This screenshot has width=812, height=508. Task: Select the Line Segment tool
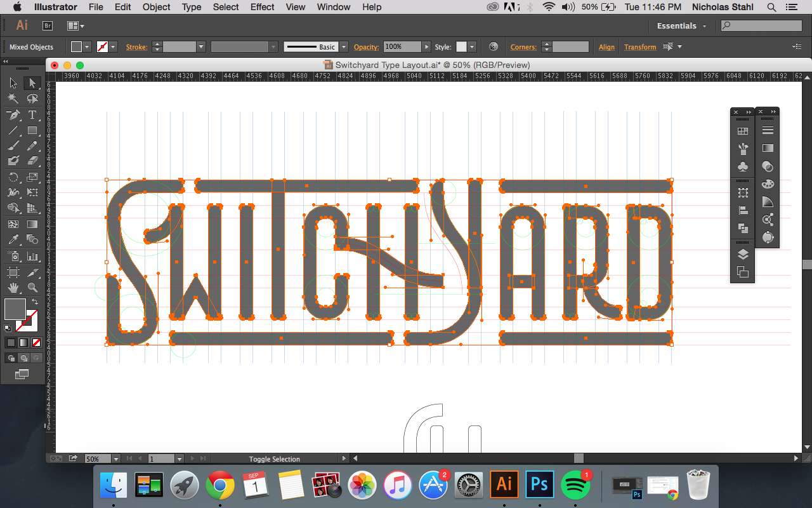(x=13, y=131)
